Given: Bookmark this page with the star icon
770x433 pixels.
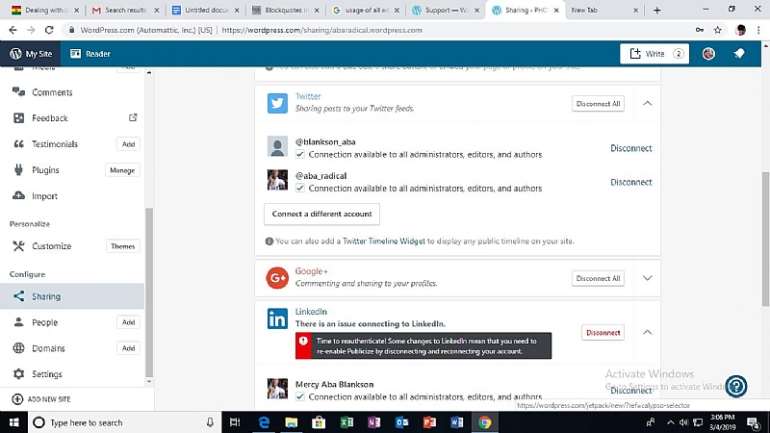Looking at the screenshot, I should coord(717,30).
